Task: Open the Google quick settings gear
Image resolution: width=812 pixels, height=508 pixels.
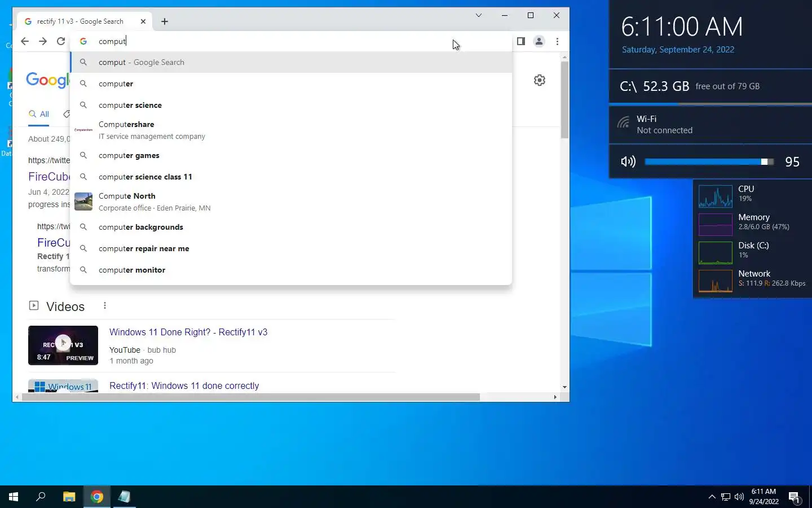Action: (540, 80)
